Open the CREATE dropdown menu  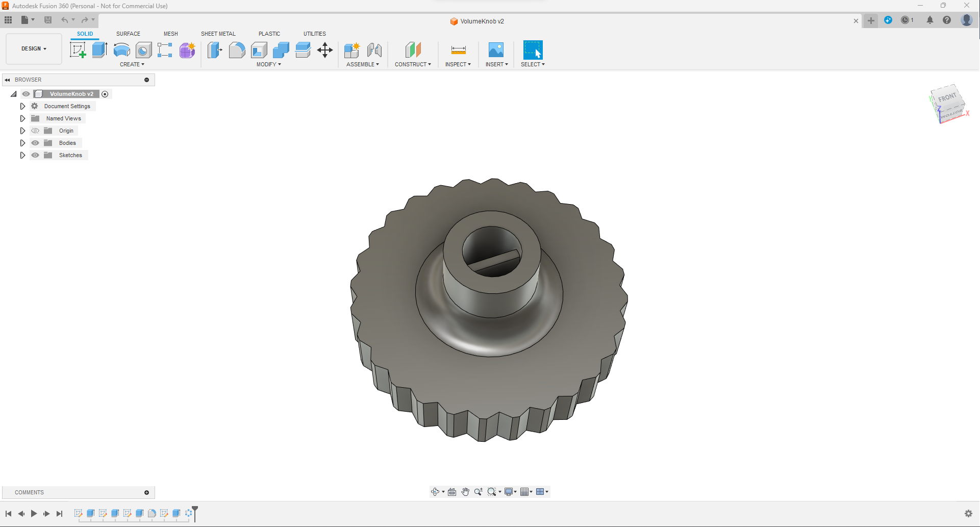point(132,64)
